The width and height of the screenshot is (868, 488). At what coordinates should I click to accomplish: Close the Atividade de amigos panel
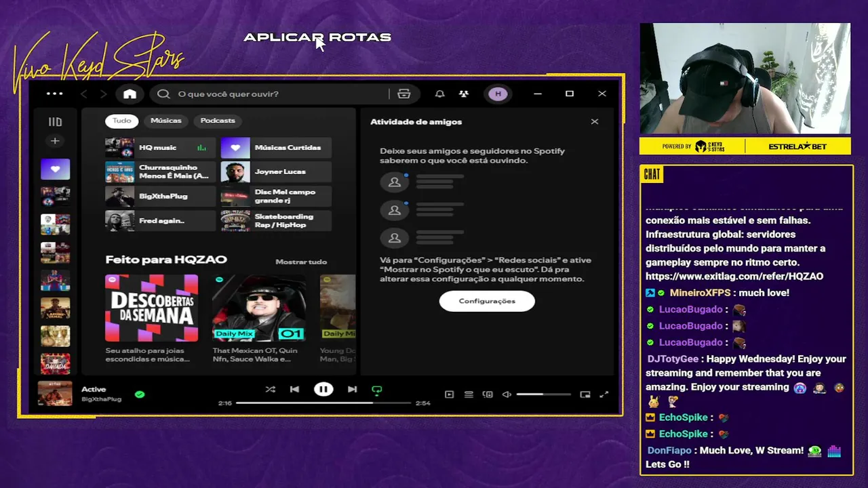pyautogui.click(x=595, y=122)
